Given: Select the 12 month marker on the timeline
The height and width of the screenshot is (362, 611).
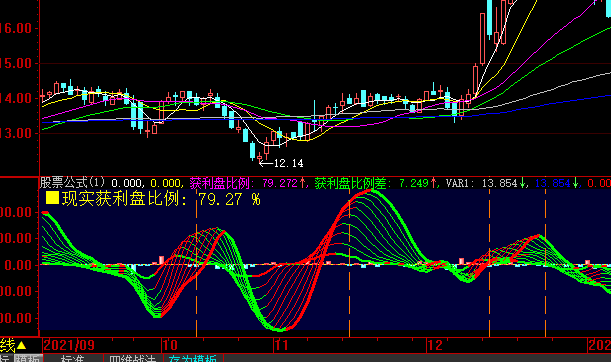Looking at the screenshot, I should (x=435, y=345).
